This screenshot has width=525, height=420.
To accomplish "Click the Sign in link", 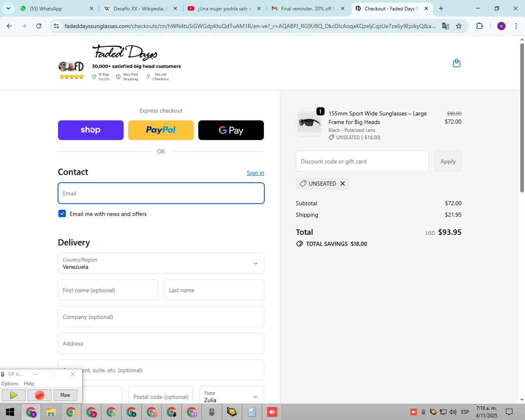I will (x=255, y=173).
